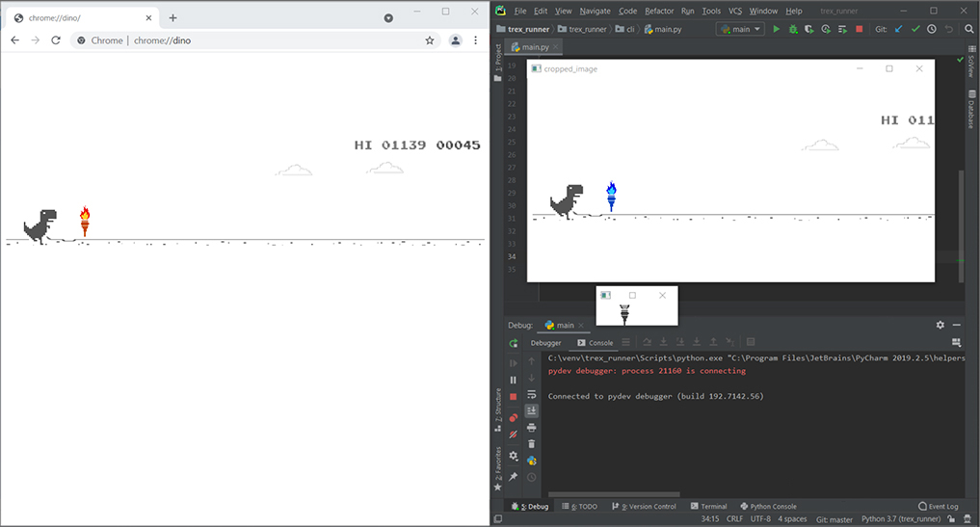Run the main configuration with green play icon
Image resolution: width=980 pixels, height=527 pixels.
[776, 29]
